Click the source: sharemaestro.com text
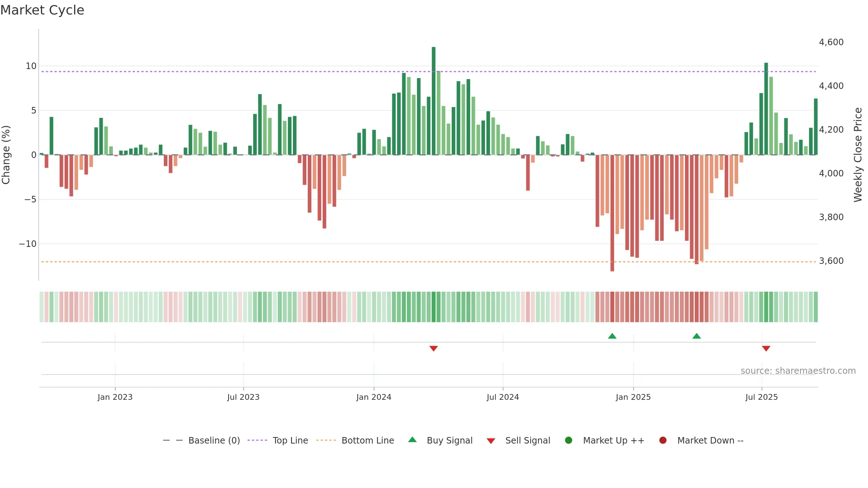 point(798,371)
